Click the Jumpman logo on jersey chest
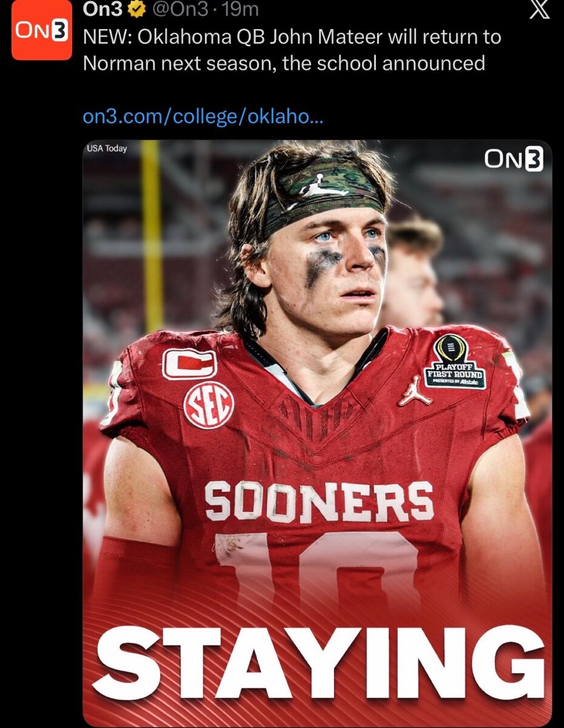 coord(415,393)
